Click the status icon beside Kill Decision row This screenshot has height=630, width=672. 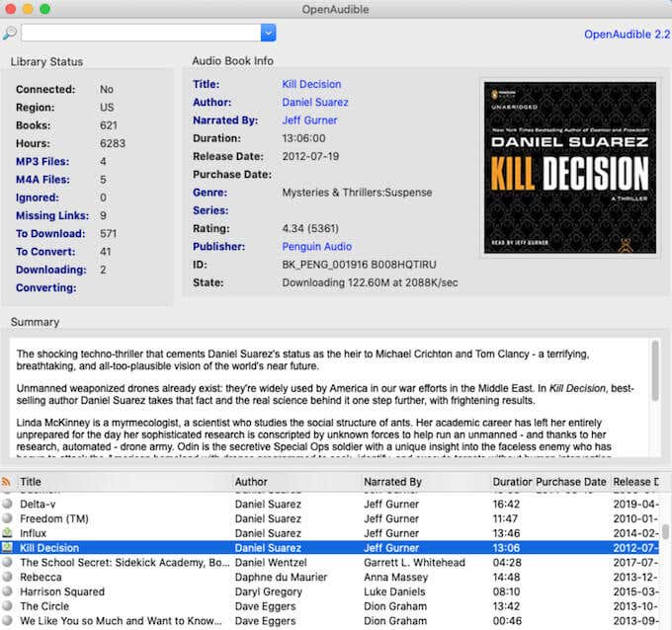pyautogui.click(x=7, y=547)
